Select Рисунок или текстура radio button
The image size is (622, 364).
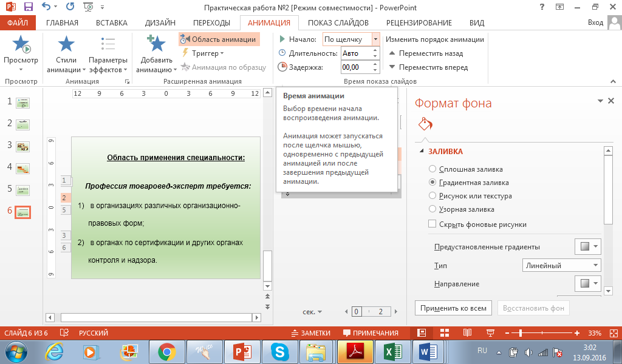pyautogui.click(x=432, y=196)
